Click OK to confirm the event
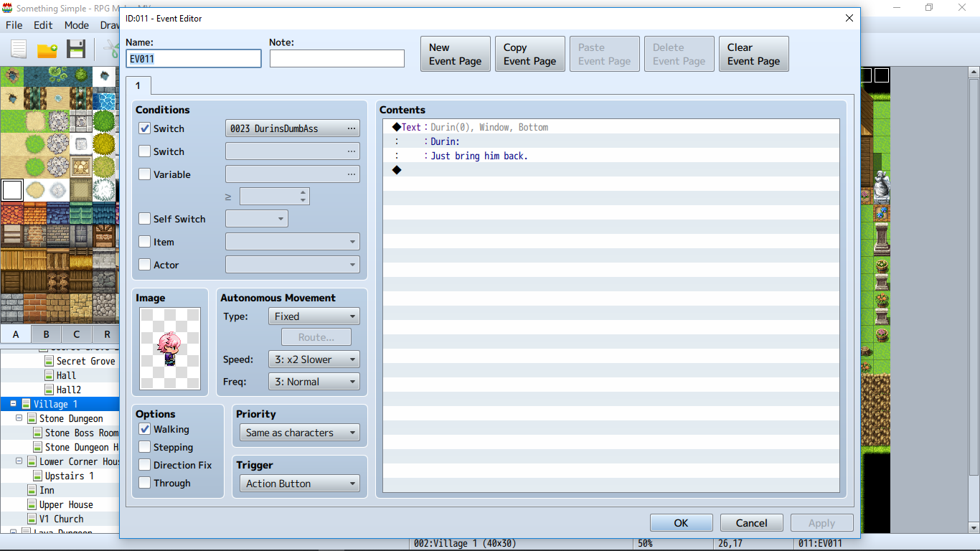Screen dimensions: 980x551 click(x=682, y=523)
